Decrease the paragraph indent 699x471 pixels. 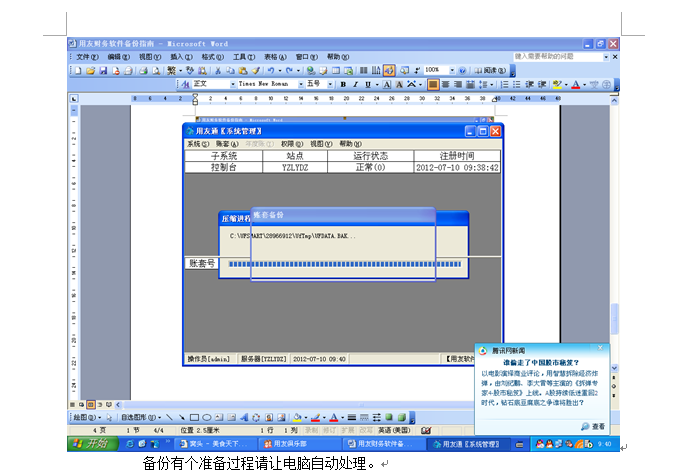529,84
